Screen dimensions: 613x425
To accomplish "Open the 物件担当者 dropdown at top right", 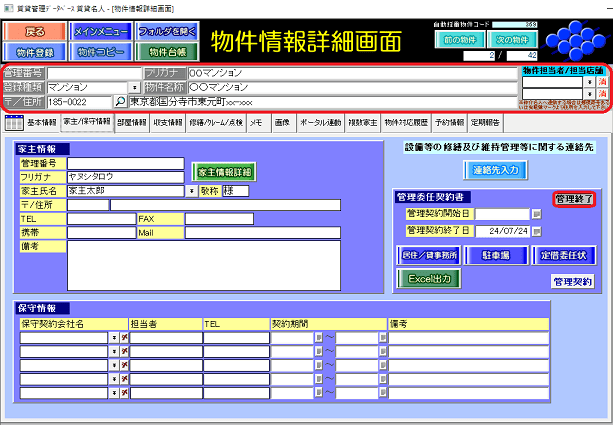I will (x=591, y=81).
